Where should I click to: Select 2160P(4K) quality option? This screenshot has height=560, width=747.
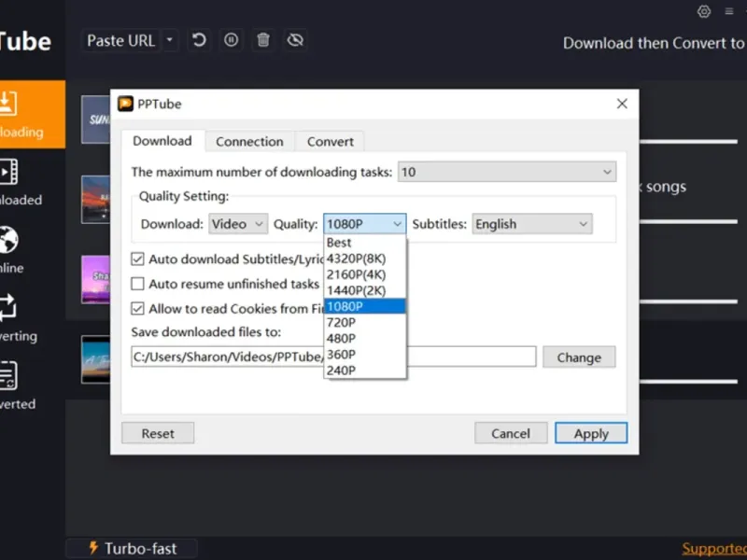pos(364,274)
